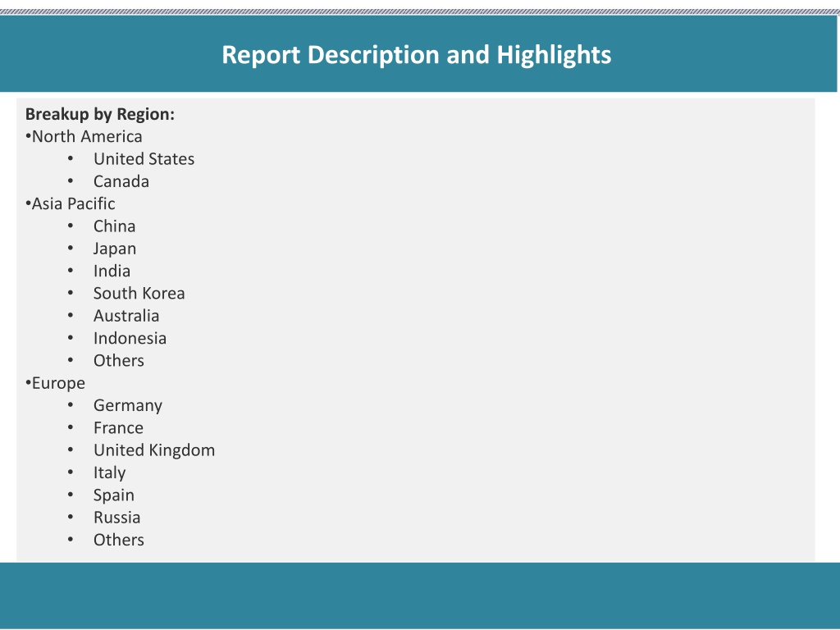Image resolution: width=840 pixels, height=630 pixels.
Task: Select the 'Italy' list entry
Action: pos(109,473)
